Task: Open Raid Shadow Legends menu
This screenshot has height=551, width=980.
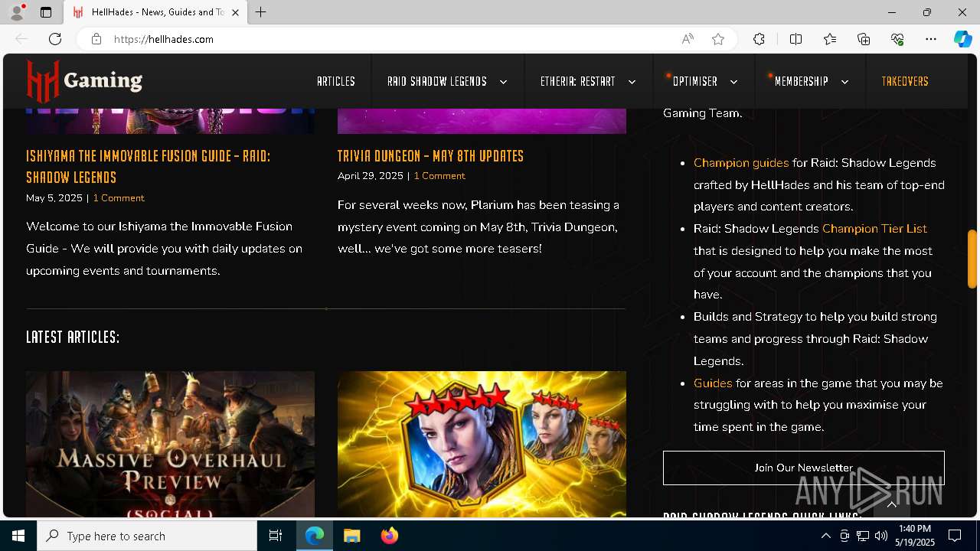Action: [x=437, y=81]
